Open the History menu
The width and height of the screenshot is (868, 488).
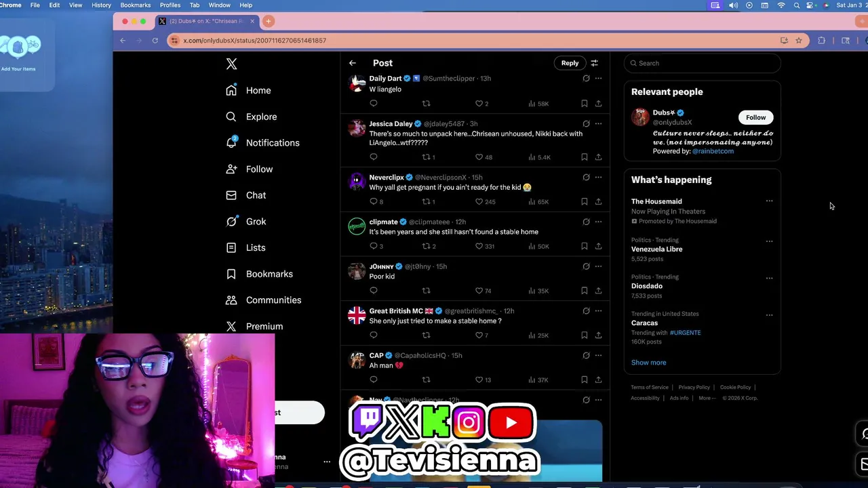point(101,5)
